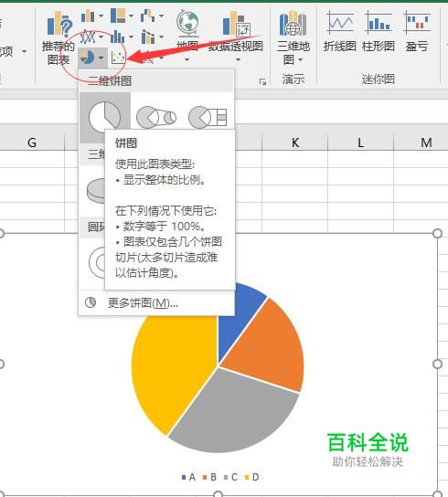448x497 pixels.
Task: Insert a column or bar chart
Action: [88, 16]
